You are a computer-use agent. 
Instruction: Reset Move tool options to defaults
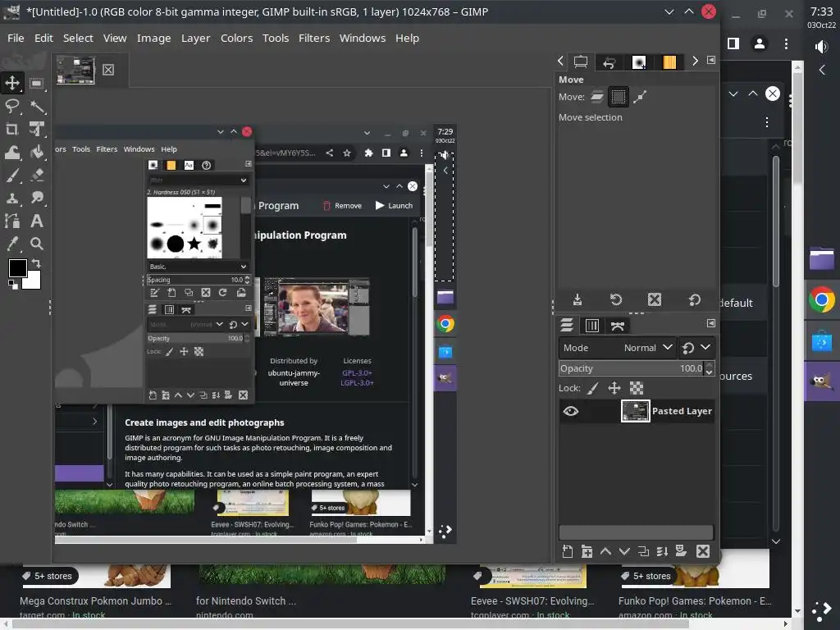click(694, 299)
